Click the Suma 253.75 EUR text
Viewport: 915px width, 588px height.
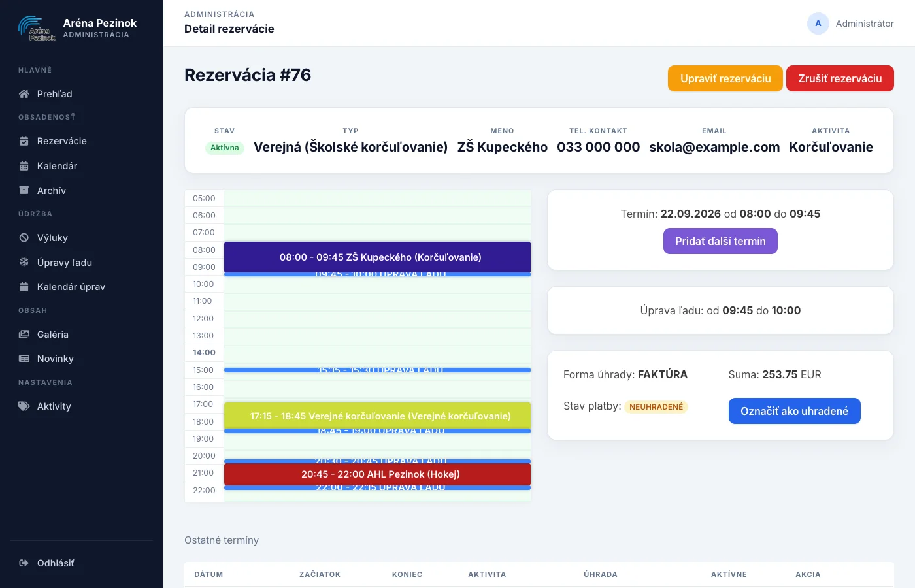point(774,374)
